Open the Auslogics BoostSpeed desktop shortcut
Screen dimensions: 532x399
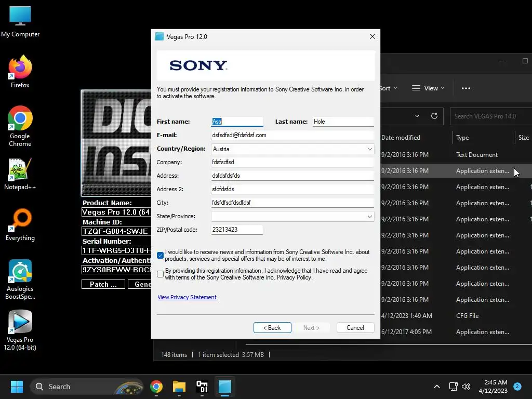(20, 280)
